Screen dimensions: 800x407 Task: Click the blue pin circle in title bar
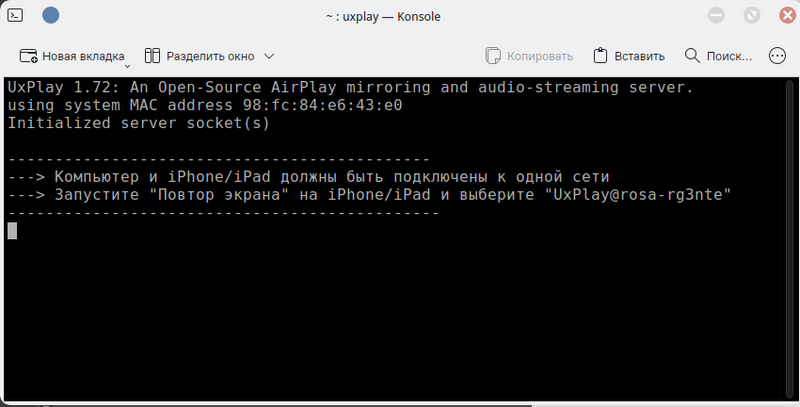point(51,16)
